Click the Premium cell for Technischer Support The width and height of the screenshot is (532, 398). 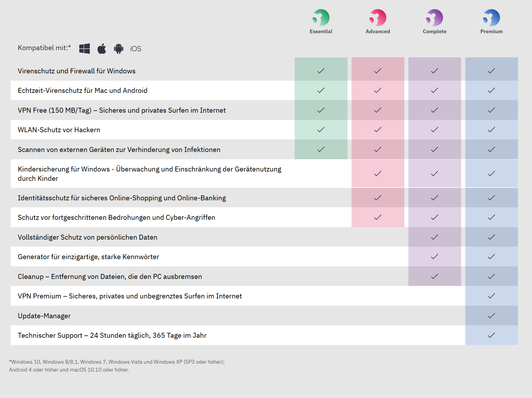491,335
